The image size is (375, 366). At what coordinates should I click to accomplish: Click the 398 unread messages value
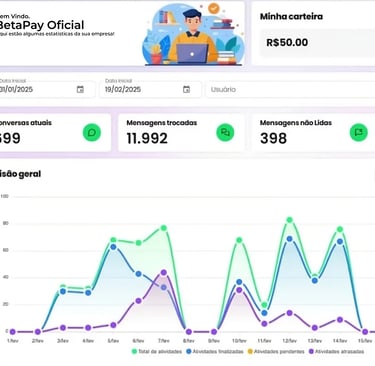pos(273,138)
